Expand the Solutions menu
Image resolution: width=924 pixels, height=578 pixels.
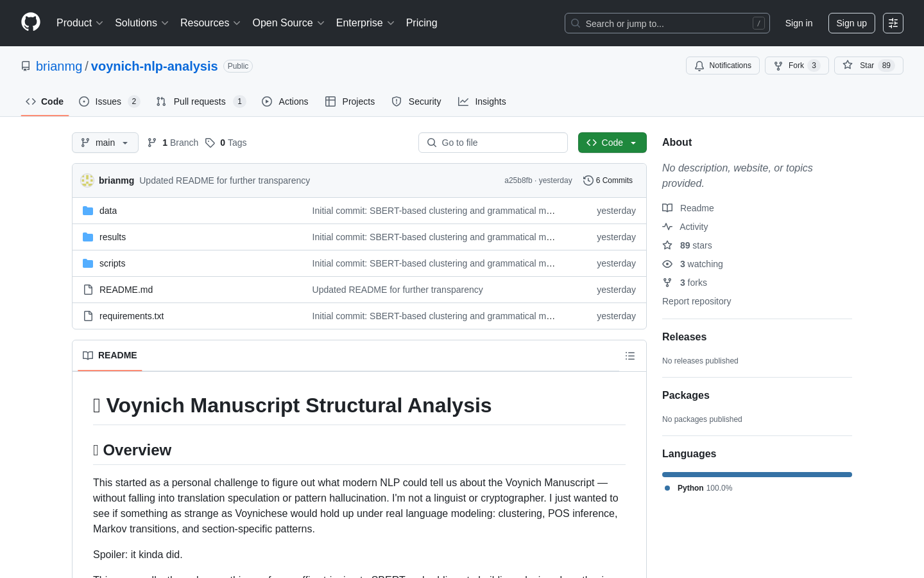coord(142,22)
